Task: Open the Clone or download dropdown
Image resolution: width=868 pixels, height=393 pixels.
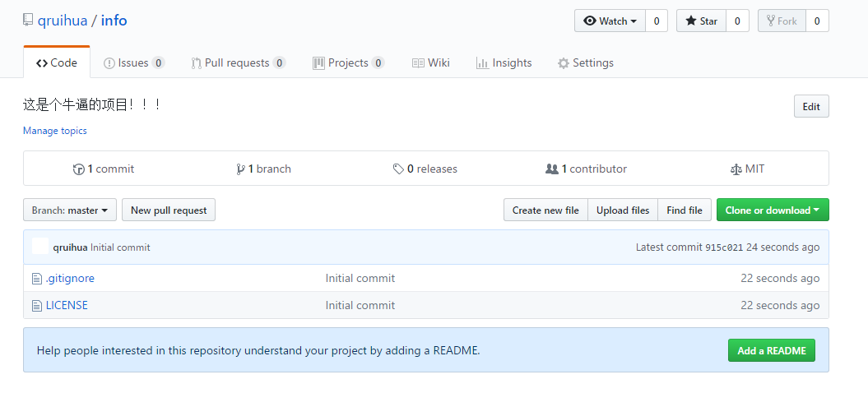Action: coord(772,210)
